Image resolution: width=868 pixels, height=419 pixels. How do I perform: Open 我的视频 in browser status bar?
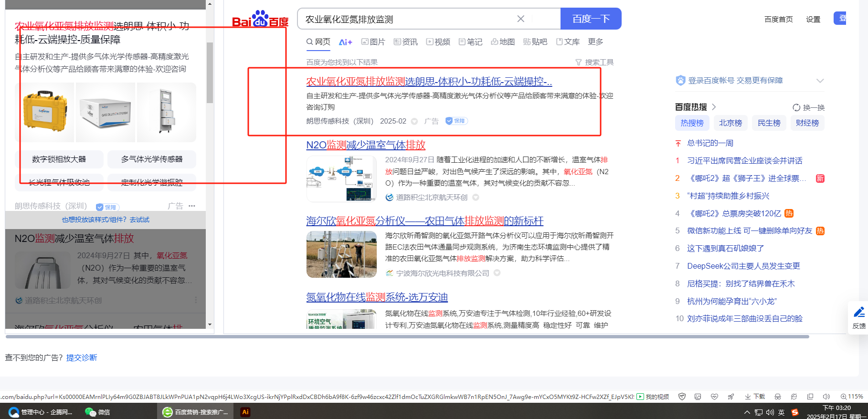[x=653, y=397]
